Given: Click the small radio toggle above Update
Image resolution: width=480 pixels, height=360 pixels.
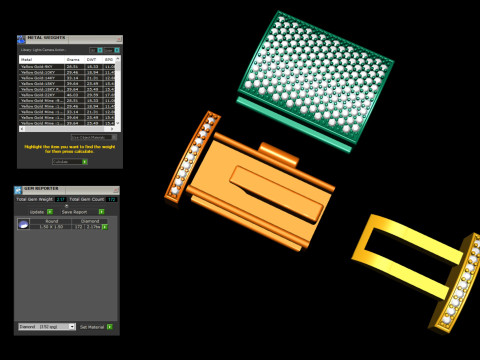Looking at the screenshot, I should 66,206.
